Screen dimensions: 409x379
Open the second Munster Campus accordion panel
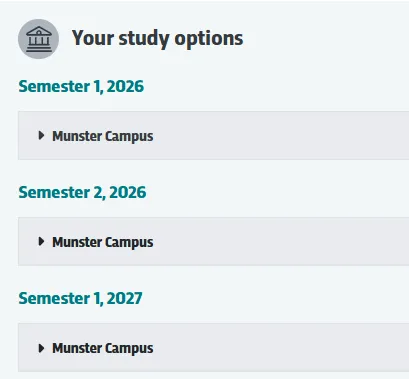(213, 241)
